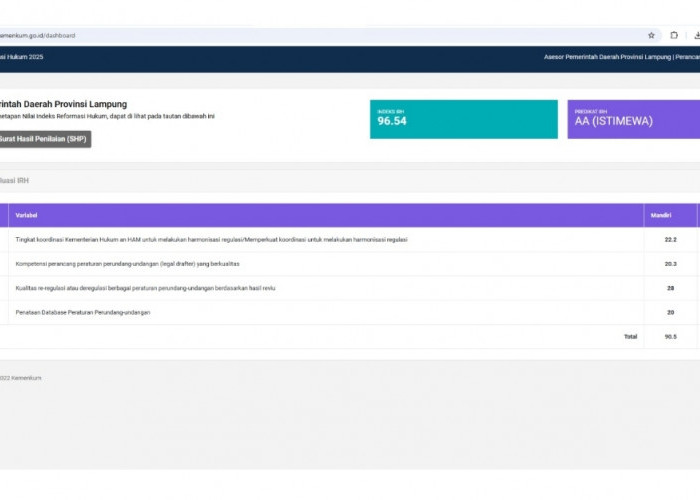
Task: Select the Tingkat koordinasi Kementerian Hukum row
Action: coord(211,240)
